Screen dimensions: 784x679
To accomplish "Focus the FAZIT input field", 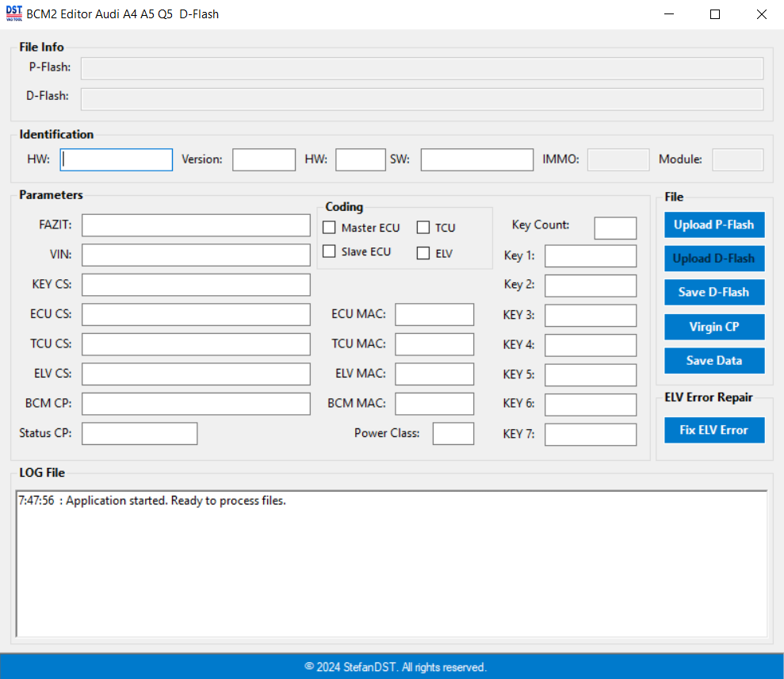I will pos(196,225).
